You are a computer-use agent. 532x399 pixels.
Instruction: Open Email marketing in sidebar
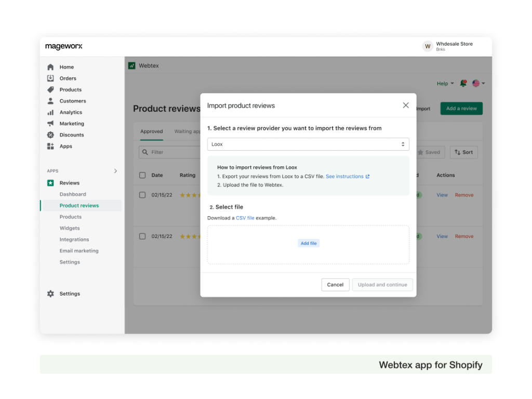[79, 251]
